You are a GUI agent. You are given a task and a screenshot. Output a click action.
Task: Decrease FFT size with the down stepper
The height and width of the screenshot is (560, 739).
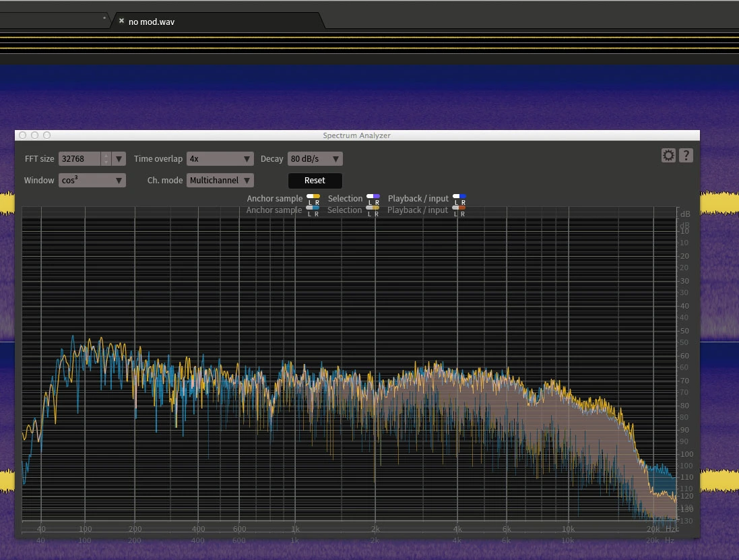[x=106, y=162]
